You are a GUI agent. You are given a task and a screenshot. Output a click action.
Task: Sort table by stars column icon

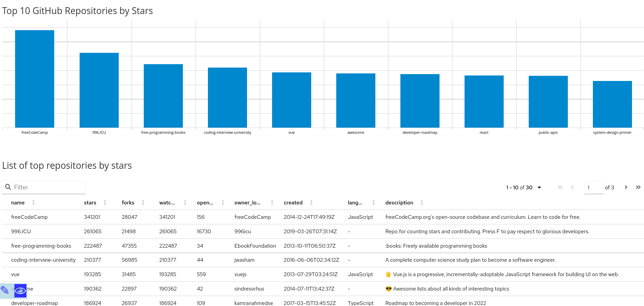(x=105, y=203)
